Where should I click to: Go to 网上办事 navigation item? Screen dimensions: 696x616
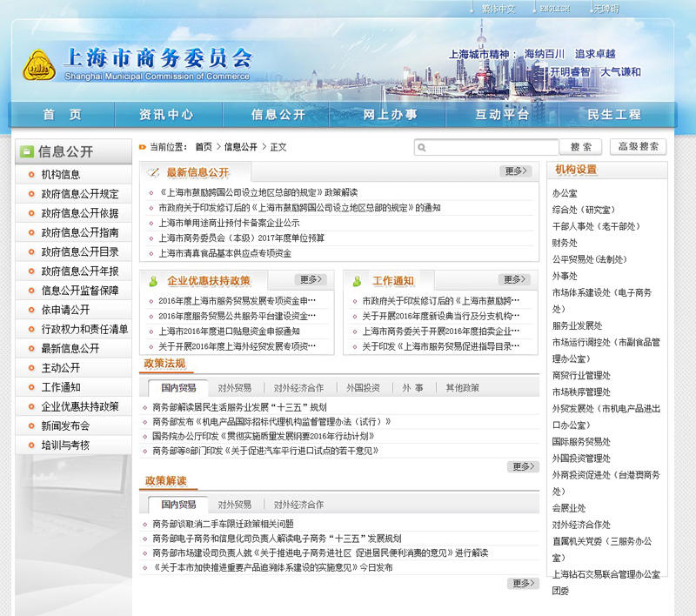pyautogui.click(x=390, y=115)
